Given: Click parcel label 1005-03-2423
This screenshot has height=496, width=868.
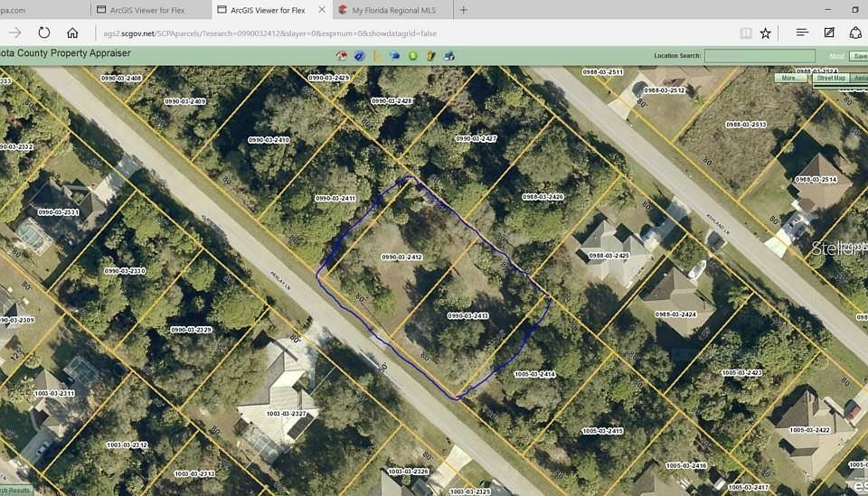Looking at the screenshot, I should (741, 373).
